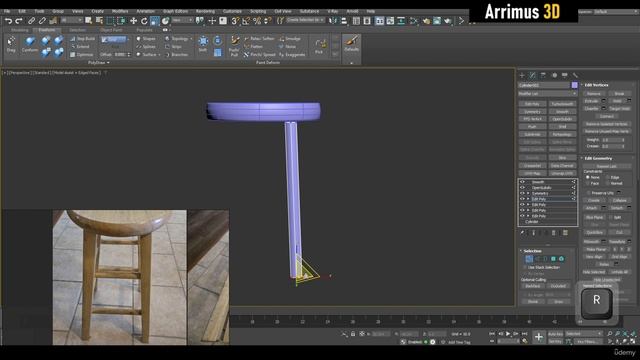Select Polygon sub-object level icon
This screenshot has width=640, height=360.
click(x=553, y=259)
